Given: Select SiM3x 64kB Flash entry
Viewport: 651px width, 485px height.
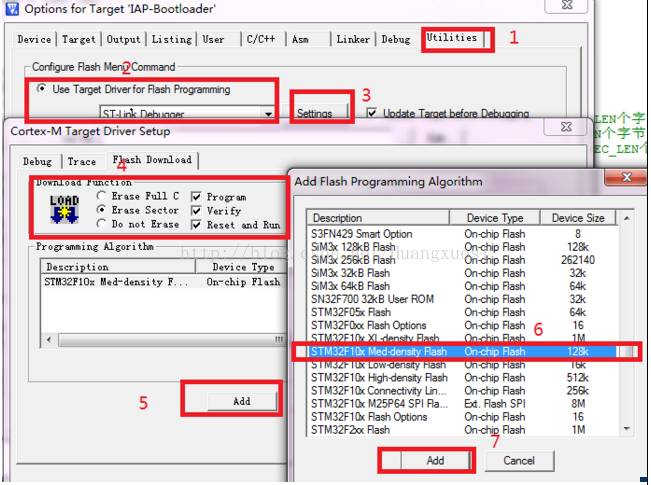Looking at the screenshot, I should (x=462, y=287).
